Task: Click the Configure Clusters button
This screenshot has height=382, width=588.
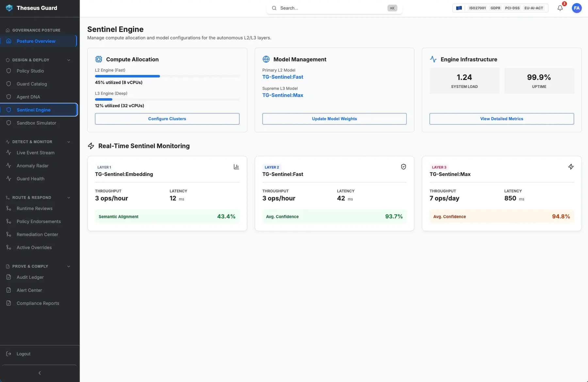Action: (x=167, y=119)
